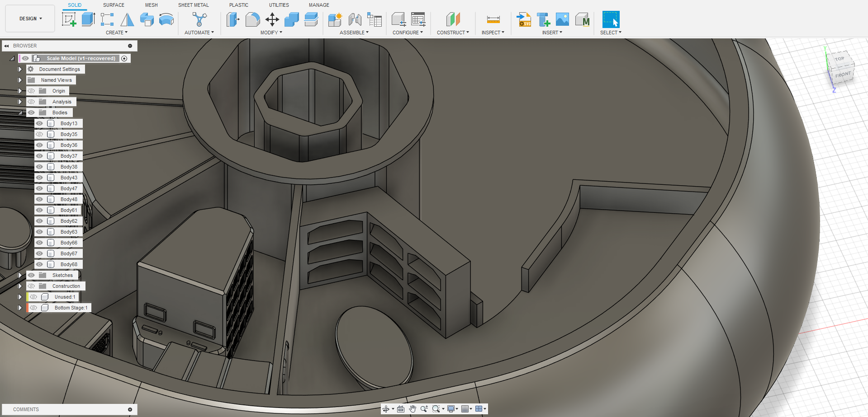Hide Body13 using its eye icon
This screenshot has height=417, width=868.
(x=40, y=123)
